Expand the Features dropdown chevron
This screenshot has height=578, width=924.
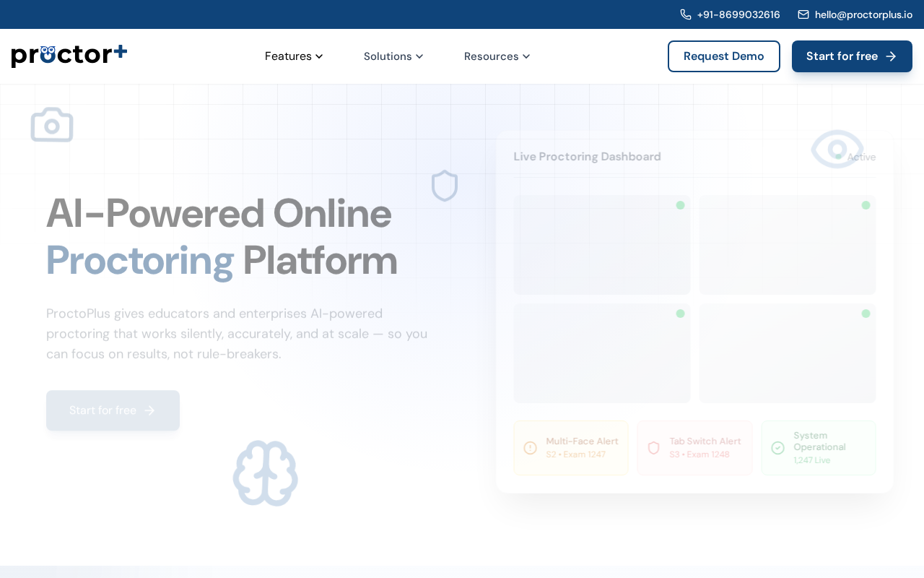coord(319,56)
